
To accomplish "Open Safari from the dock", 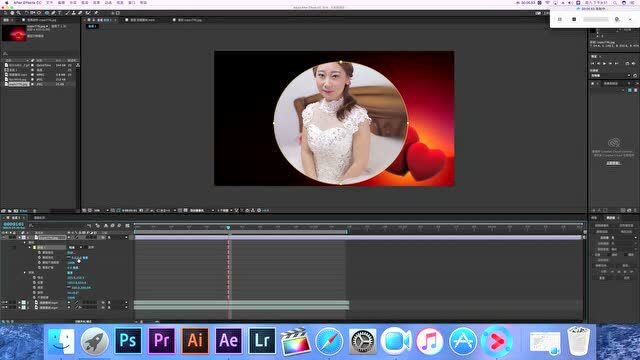I will pos(329,340).
